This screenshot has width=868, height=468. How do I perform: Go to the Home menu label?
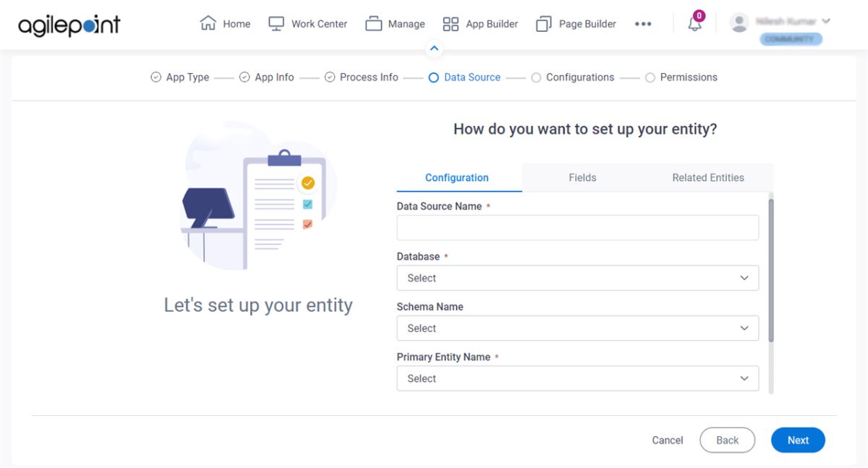coord(237,24)
